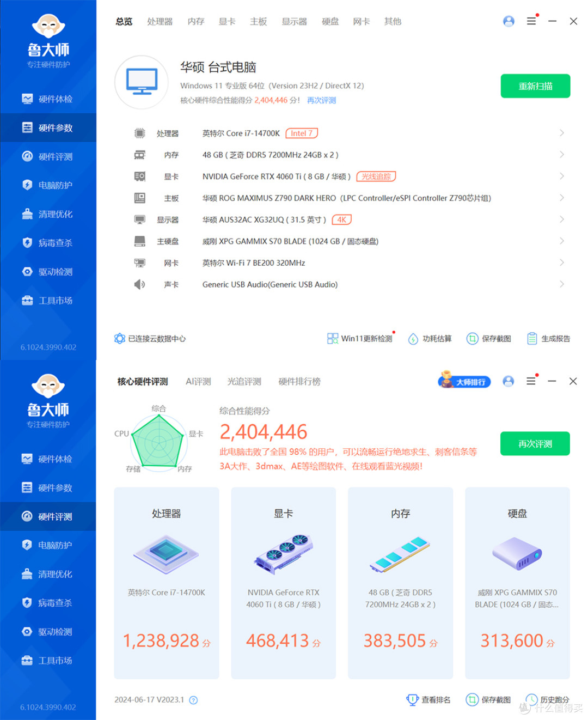Image resolution: width=588 pixels, height=720 pixels.
Task: Switch to the 显卡 top tab
Action: pos(227,22)
